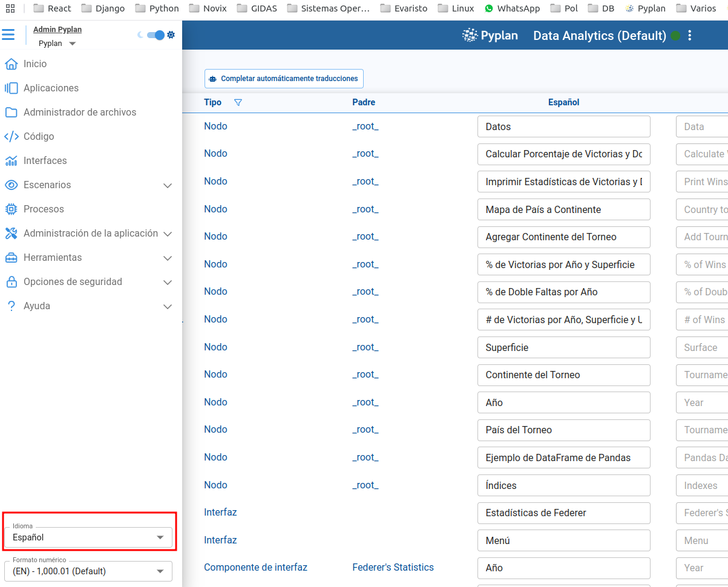Viewport: 728px width, 587px height.
Task: Click Completar automáticamente traducciones
Action: (x=284, y=79)
